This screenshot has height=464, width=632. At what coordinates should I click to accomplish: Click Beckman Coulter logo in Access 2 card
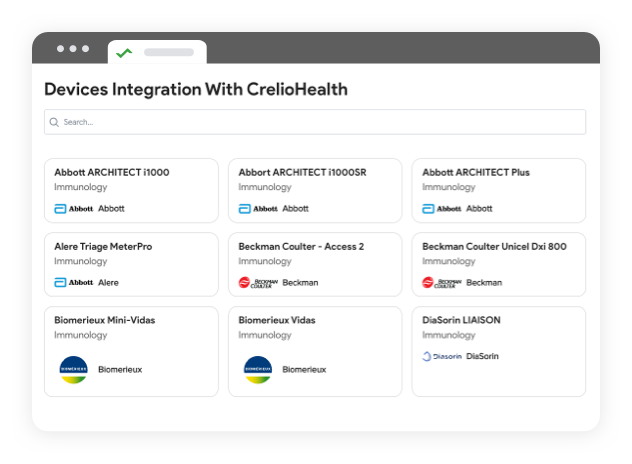tap(258, 283)
